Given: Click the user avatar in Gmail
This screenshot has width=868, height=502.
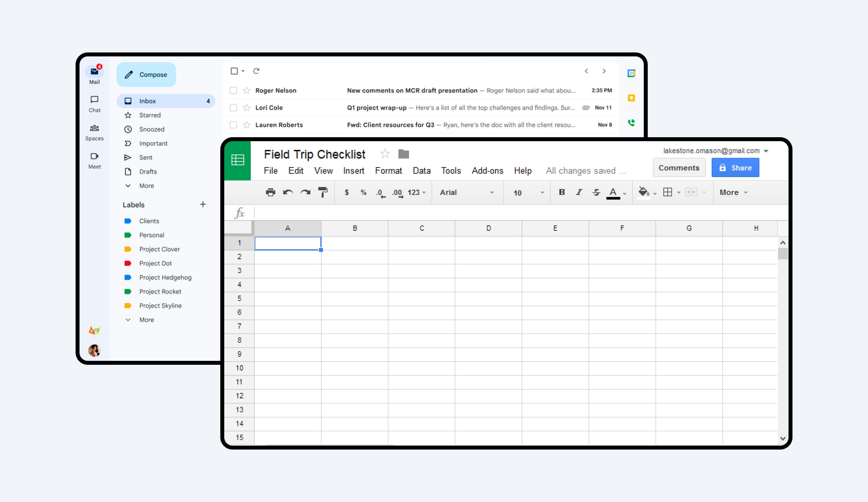Looking at the screenshot, I should click(94, 351).
